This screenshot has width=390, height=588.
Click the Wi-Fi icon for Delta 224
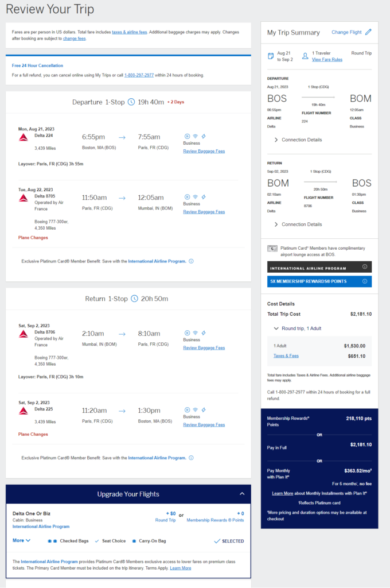coord(195,137)
